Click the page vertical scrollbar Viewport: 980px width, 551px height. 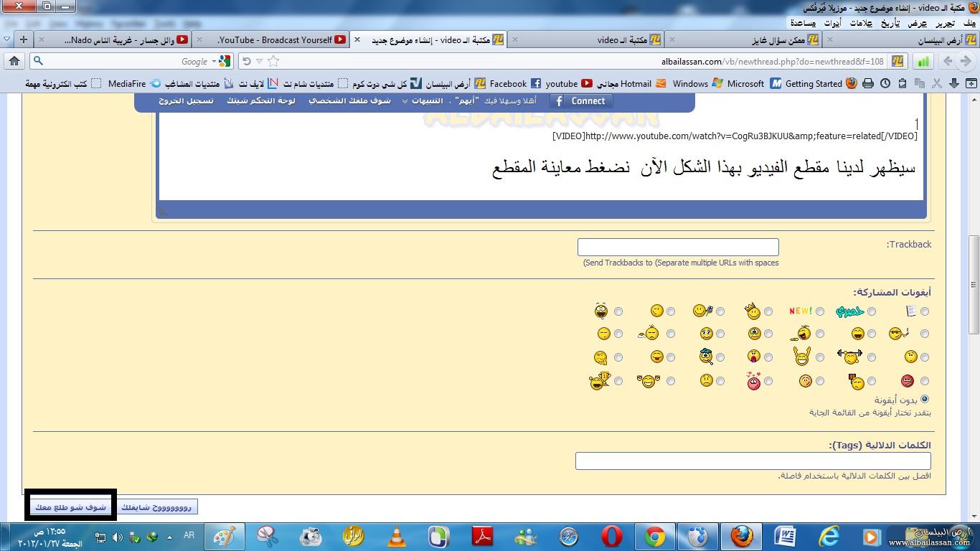click(974, 283)
